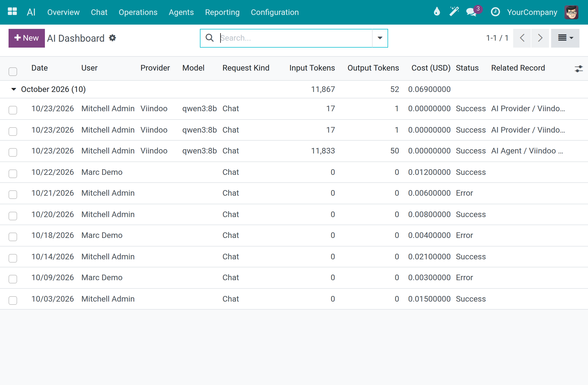Image resolution: width=588 pixels, height=385 pixels.
Task: Check the 10/18/2026 Marc Demo row checkbox
Action: 13,237
